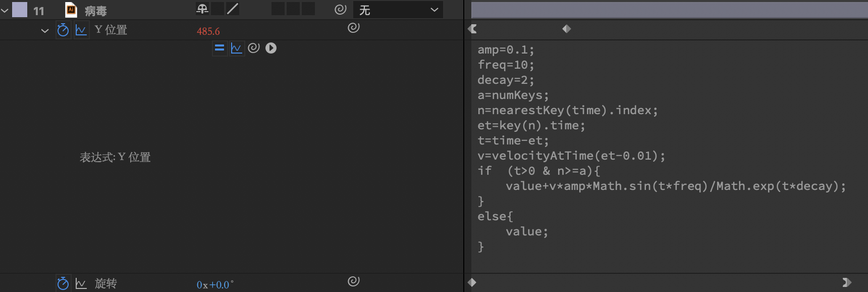Click the 旋转 graph icon
The image size is (868, 292).
(81, 283)
